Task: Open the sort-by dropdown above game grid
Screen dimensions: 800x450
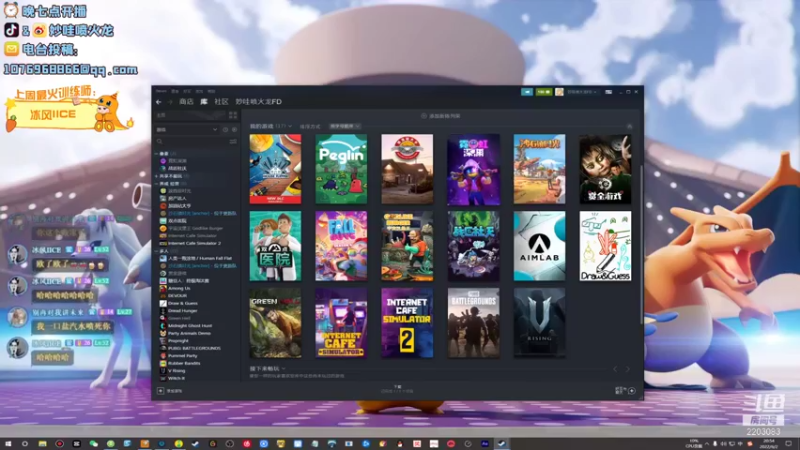Action: 345,126
